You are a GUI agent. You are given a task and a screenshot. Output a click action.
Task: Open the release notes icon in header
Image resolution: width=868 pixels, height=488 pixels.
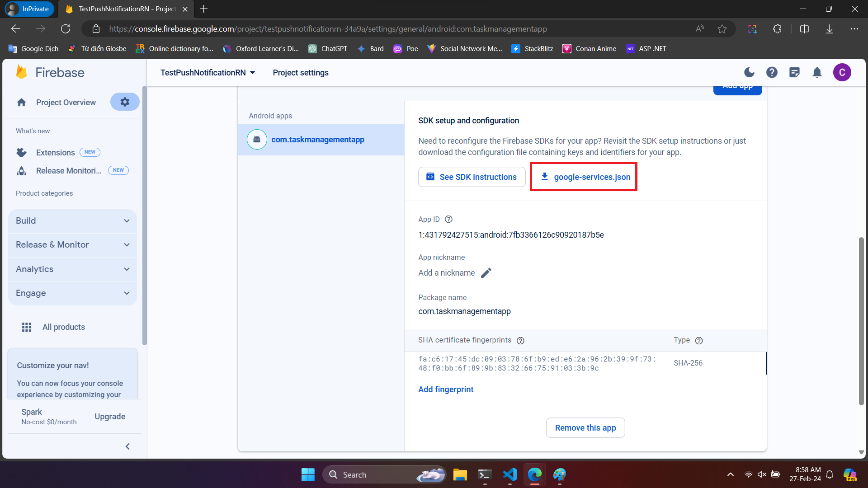coord(794,72)
